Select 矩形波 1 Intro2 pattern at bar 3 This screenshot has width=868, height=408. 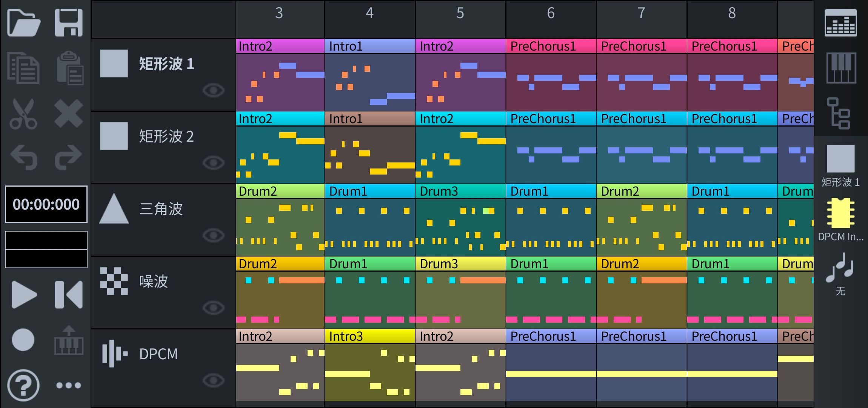[x=280, y=75]
